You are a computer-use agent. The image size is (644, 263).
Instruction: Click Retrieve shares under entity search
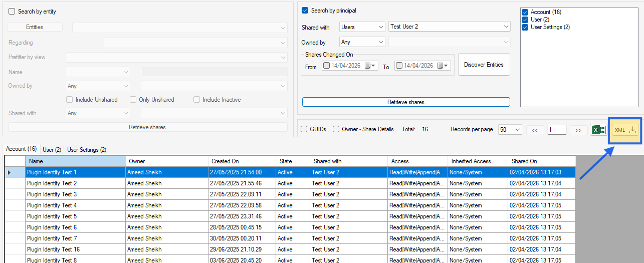147,127
